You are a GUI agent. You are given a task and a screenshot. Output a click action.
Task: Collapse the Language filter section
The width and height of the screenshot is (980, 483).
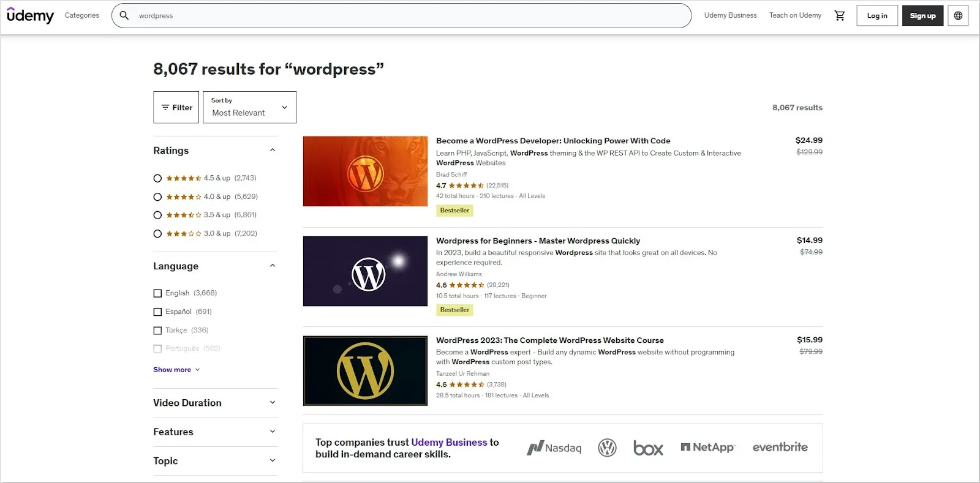tap(273, 266)
